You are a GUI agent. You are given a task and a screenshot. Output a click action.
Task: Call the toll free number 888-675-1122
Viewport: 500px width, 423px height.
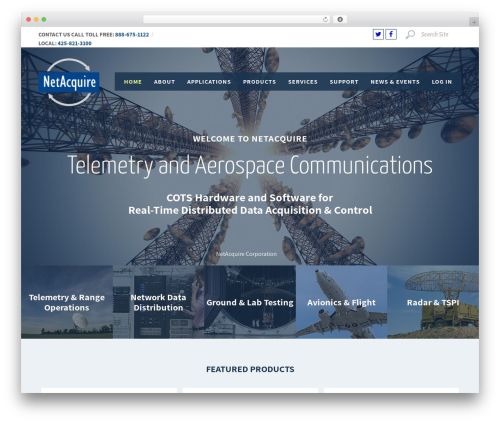point(132,35)
